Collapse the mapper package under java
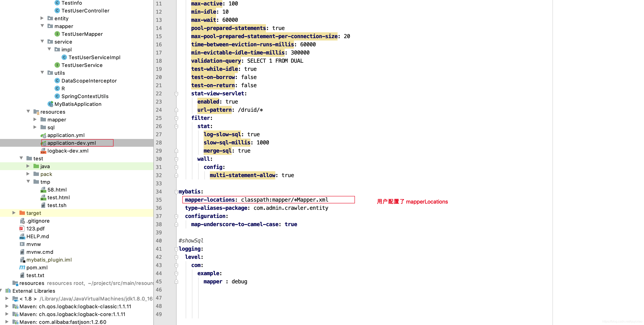This screenshot has width=644, height=325. [42, 26]
